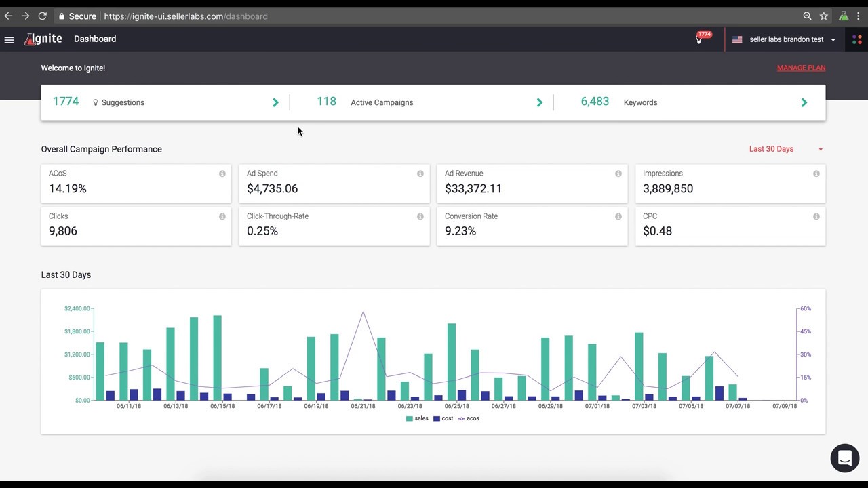Click the MANAGE PLAN link
The height and width of the screenshot is (488, 868).
801,68
